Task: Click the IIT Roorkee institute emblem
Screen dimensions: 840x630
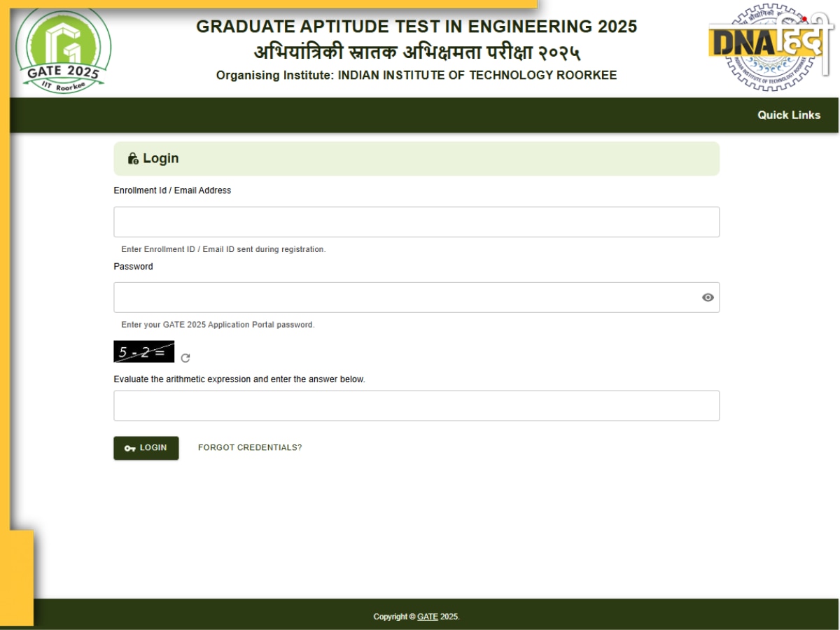Action: click(x=771, y=47)
